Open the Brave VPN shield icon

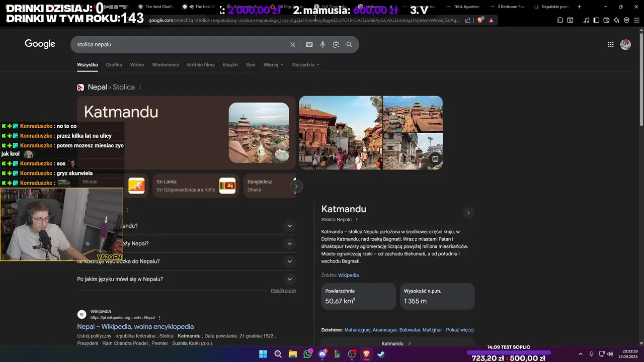tap(626, 20)
